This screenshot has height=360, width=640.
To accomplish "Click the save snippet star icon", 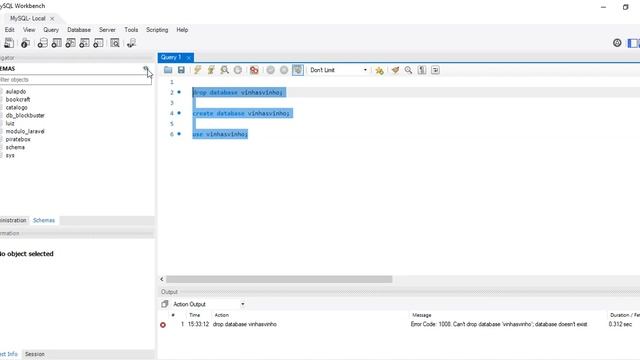I will pyautogui.click(x=380, y=71).
